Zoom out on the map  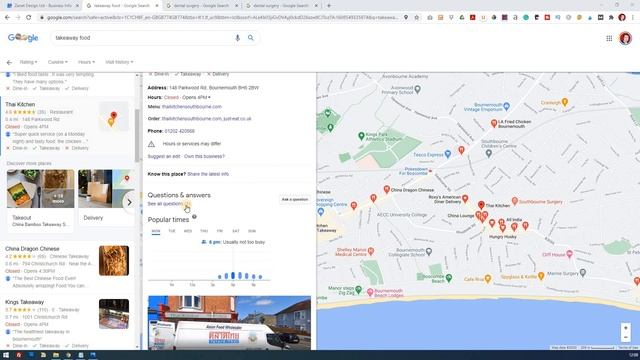pos(625,337)
